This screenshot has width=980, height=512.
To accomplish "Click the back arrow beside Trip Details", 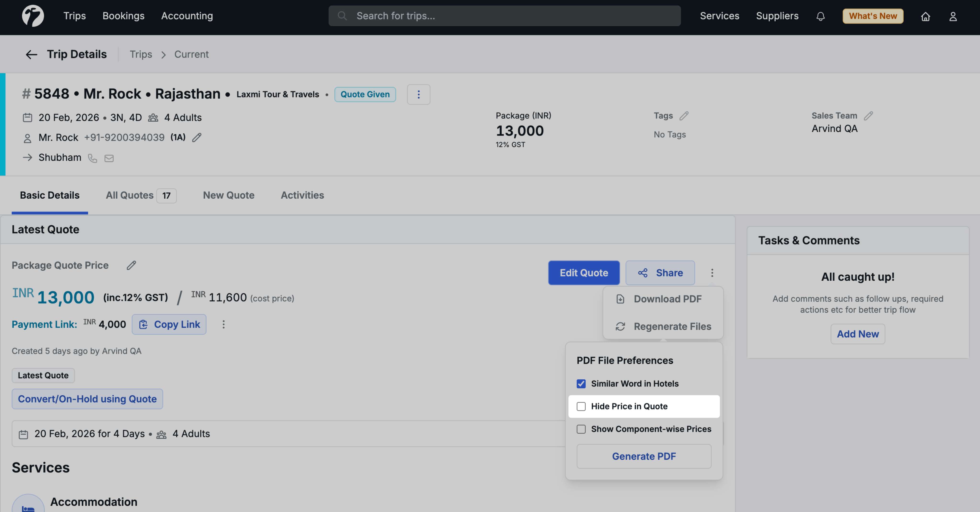I will [31, 54].
